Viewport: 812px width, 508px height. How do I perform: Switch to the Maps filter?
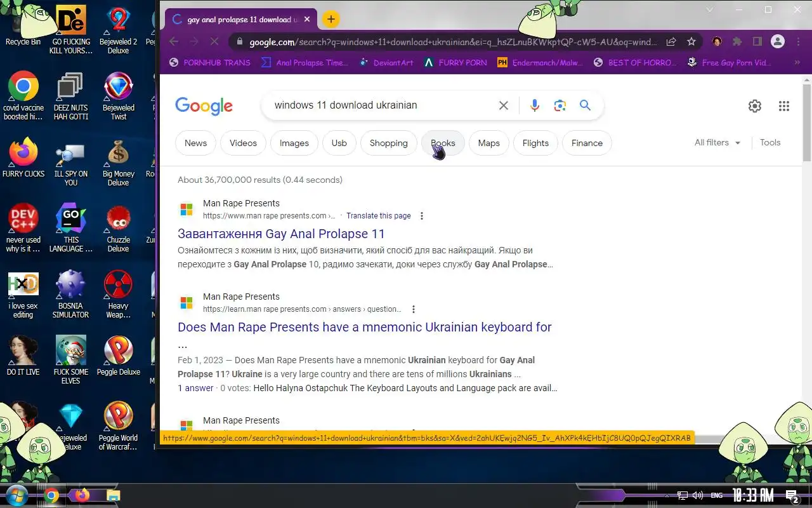(489, 143)
